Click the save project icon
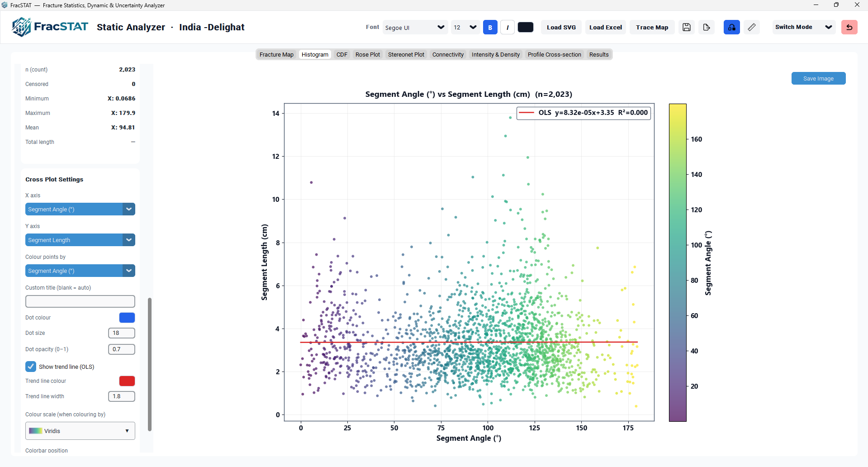Screen dimensions: 868x467 tap(687, 27)
